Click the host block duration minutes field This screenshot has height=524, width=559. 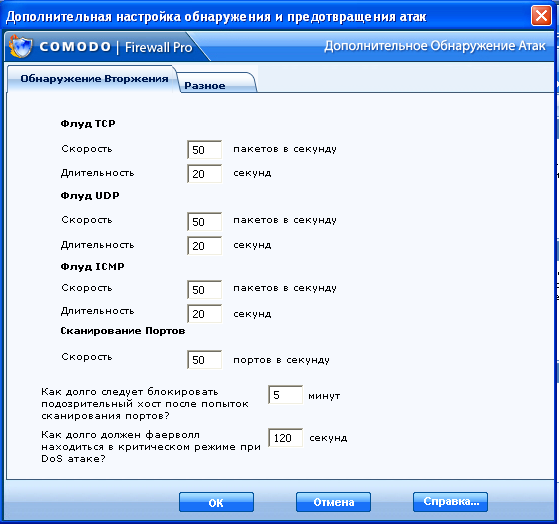tap(285, 395)
